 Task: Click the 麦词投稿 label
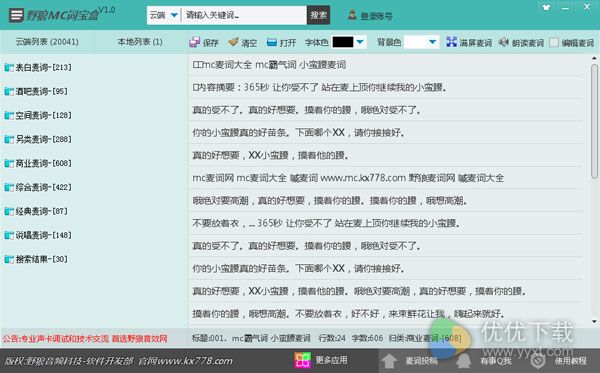[x=421, y=361]
